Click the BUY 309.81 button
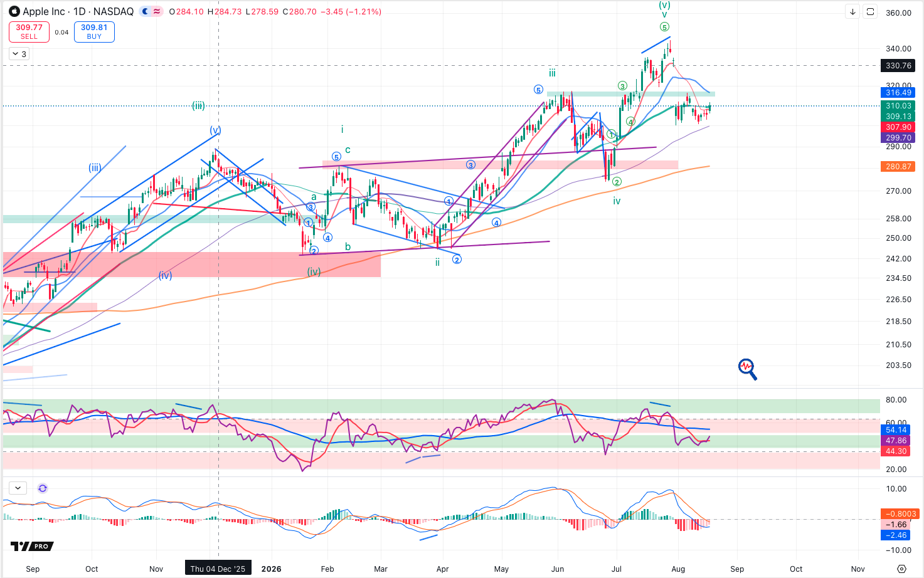Viewport: 924px width, 578px height. (94, 32)
